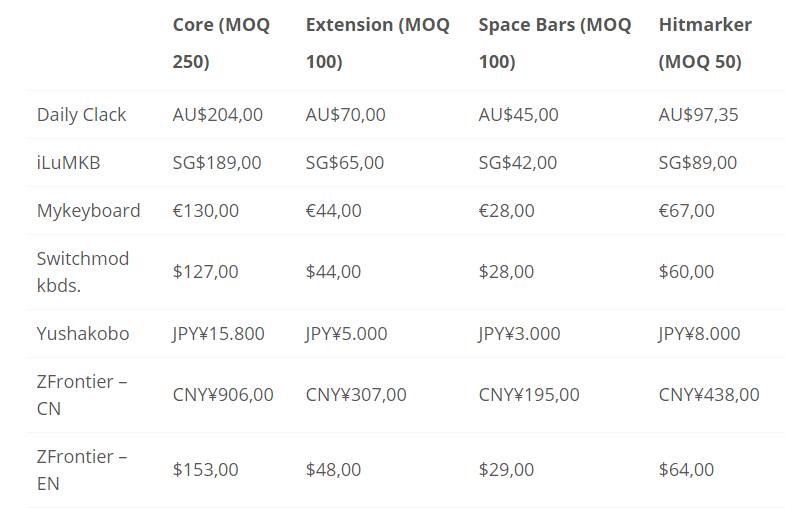Select the CNY¥307,00 Extension price
785x508 pixels.
coord(356,395)
